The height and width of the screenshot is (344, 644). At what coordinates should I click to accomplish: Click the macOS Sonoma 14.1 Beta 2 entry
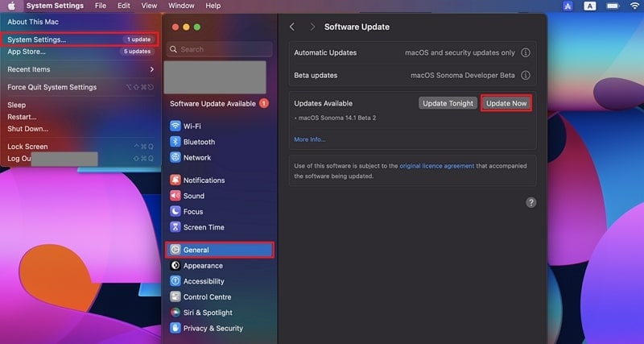tap(335, 118)
